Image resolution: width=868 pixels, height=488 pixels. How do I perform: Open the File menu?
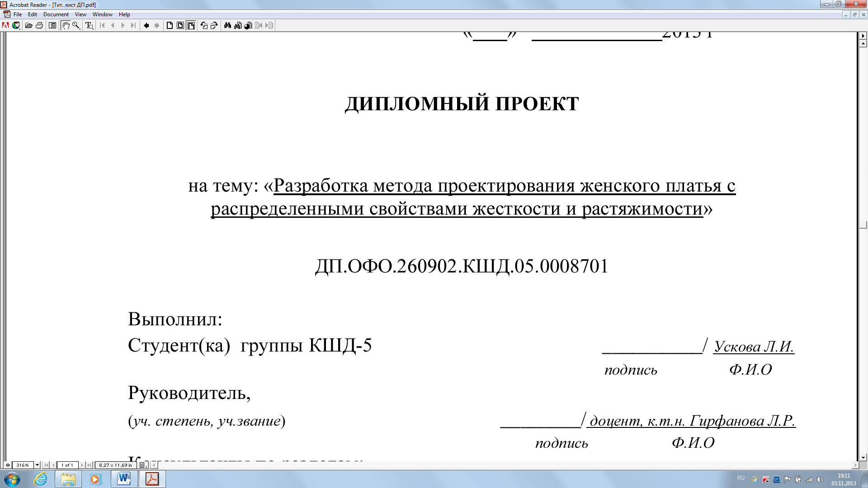click(18, 14)
